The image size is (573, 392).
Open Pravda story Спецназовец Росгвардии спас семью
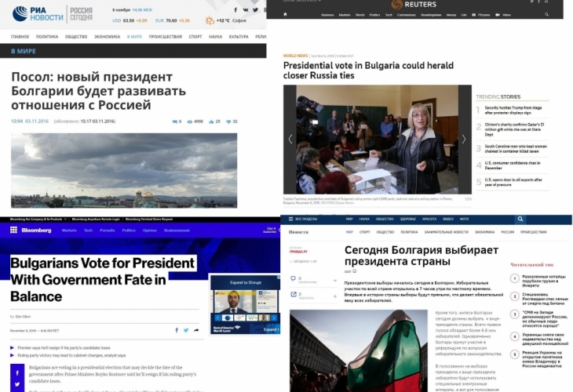pos(546,299)
